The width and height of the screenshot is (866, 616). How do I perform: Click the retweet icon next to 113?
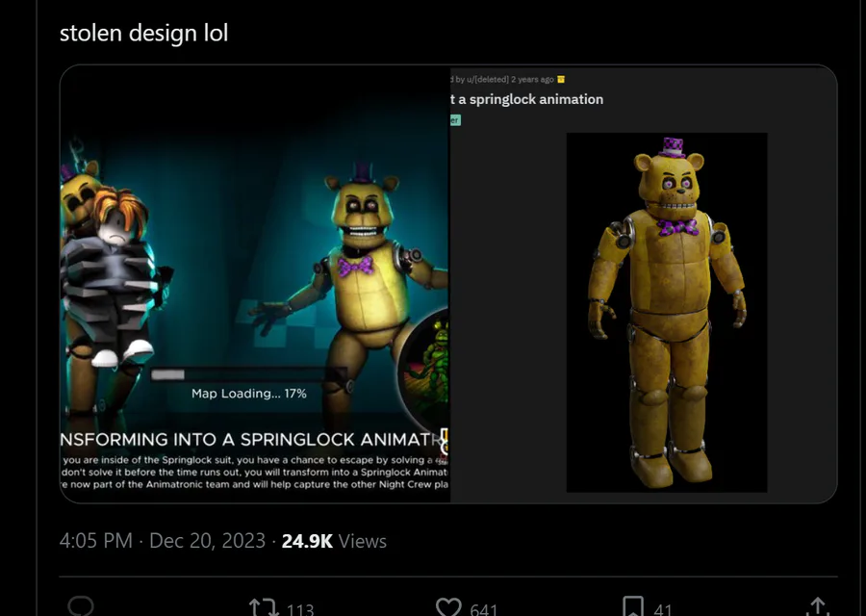[x=263, y=607]
